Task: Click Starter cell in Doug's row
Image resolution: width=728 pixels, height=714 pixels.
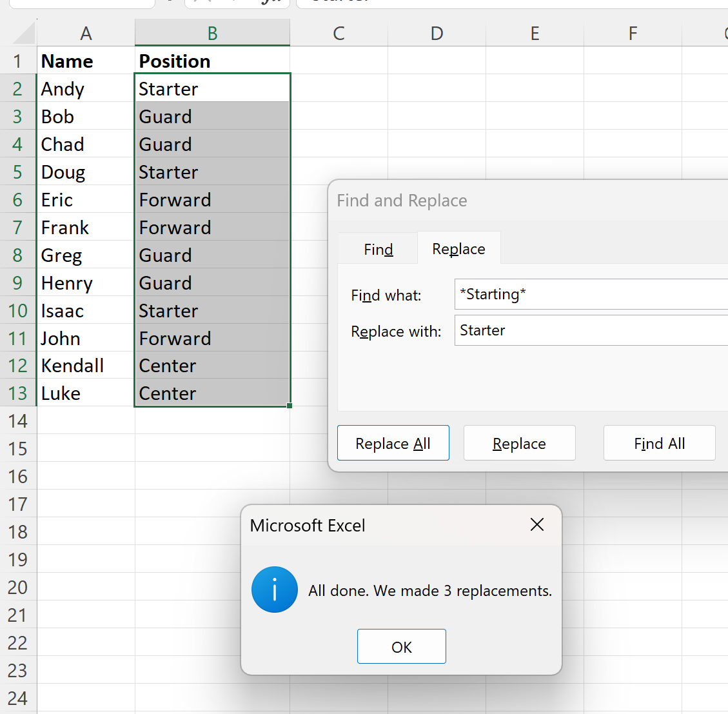Action: 212,172
